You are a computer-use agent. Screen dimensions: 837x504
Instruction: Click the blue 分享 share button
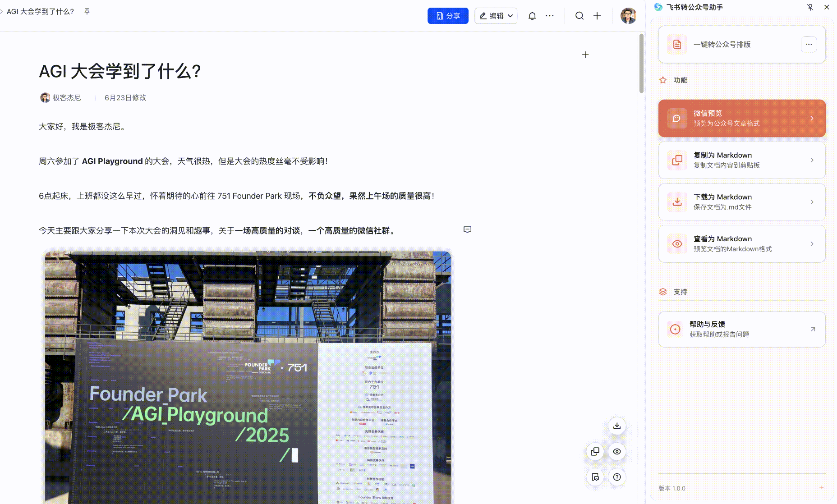coord(448,16)
